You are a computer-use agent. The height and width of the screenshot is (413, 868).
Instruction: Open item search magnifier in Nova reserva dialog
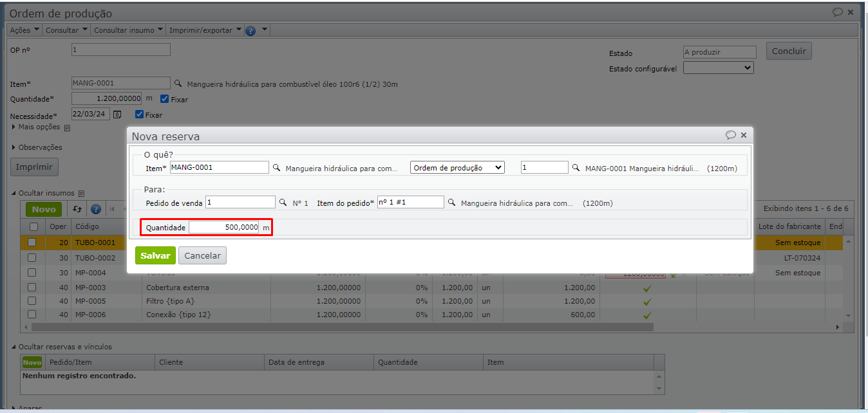(277, 167)
